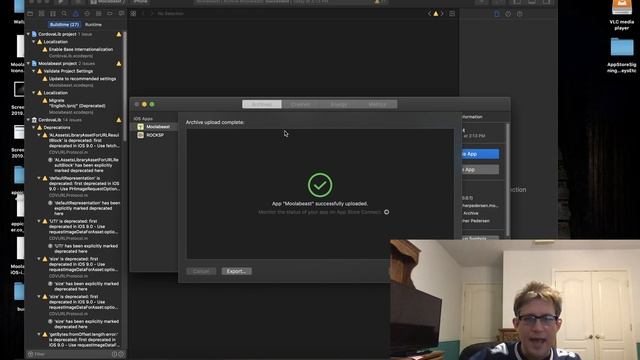Open the Project navigator folder icon
This screenshot has height=360, width=640.
30,13
